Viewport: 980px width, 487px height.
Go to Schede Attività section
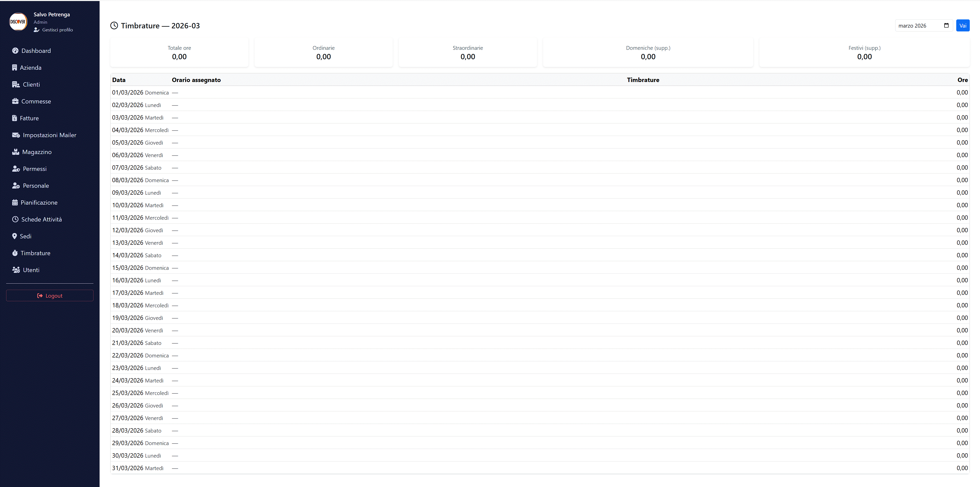(41, 219)
